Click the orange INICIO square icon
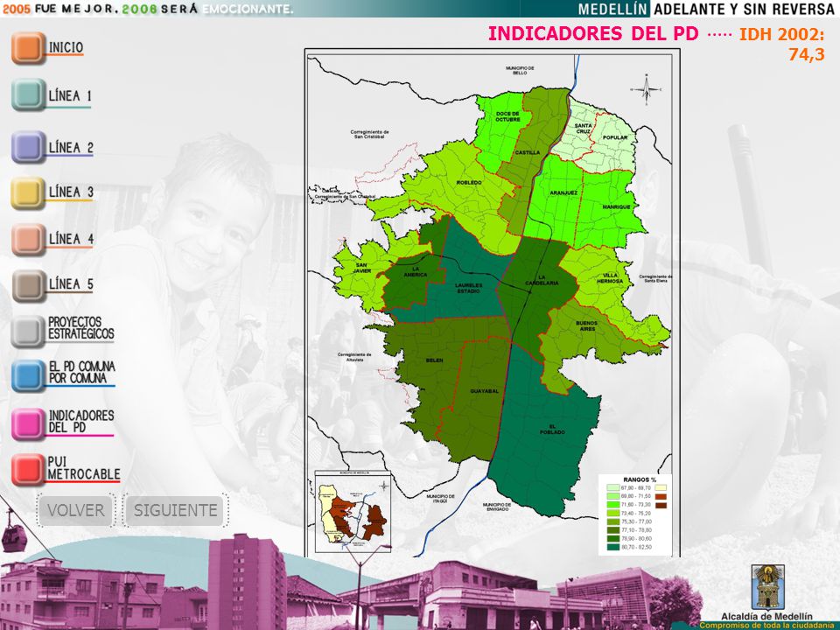Screen dimensions: 840x630 28,48
